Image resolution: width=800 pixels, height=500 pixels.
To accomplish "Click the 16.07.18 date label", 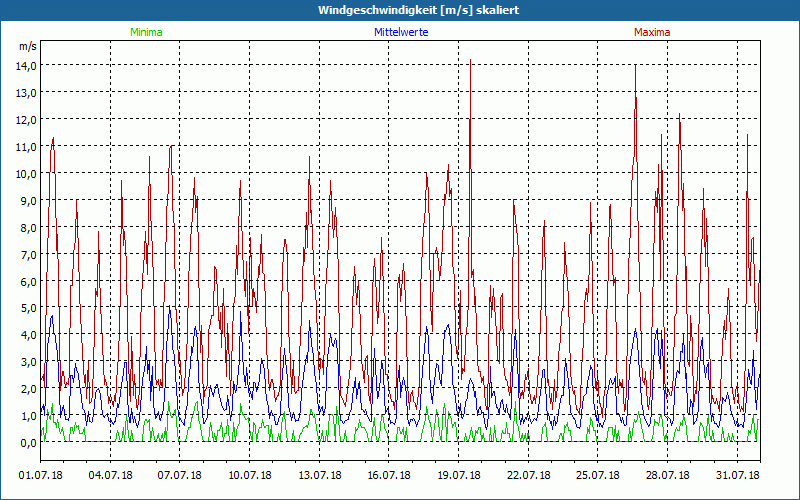I will click(389, 475).
